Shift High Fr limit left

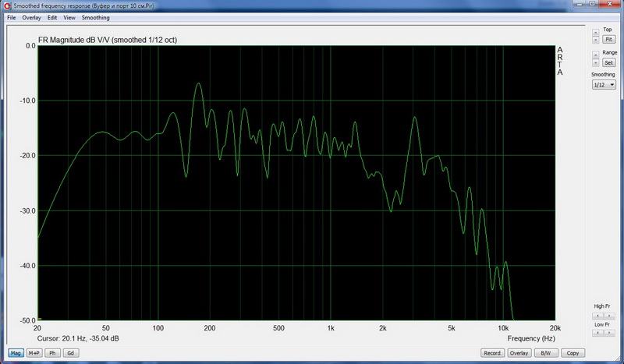[597, 316]
